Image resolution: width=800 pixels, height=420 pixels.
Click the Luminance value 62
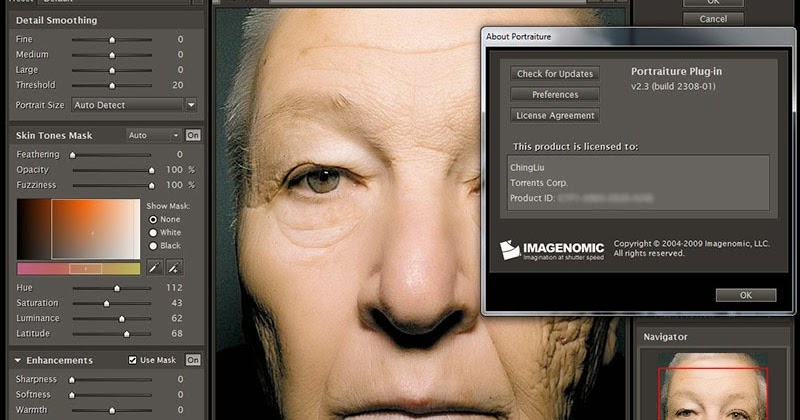pos(177,318)
